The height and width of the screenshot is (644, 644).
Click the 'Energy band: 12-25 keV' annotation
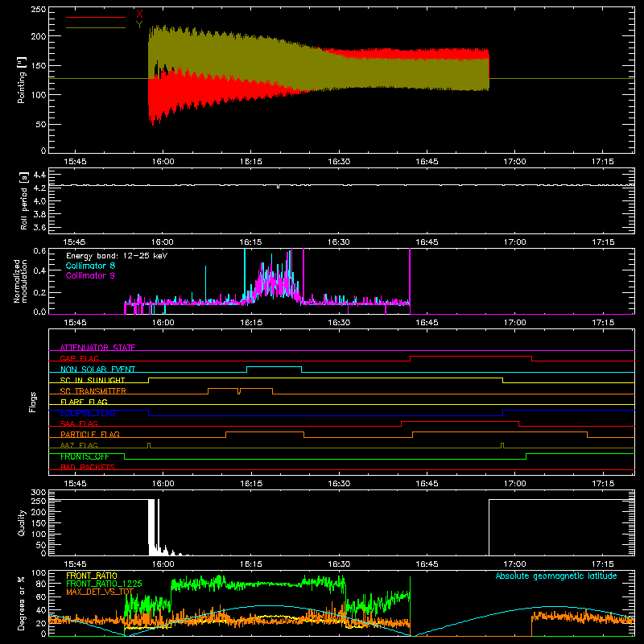click(117, 256)
